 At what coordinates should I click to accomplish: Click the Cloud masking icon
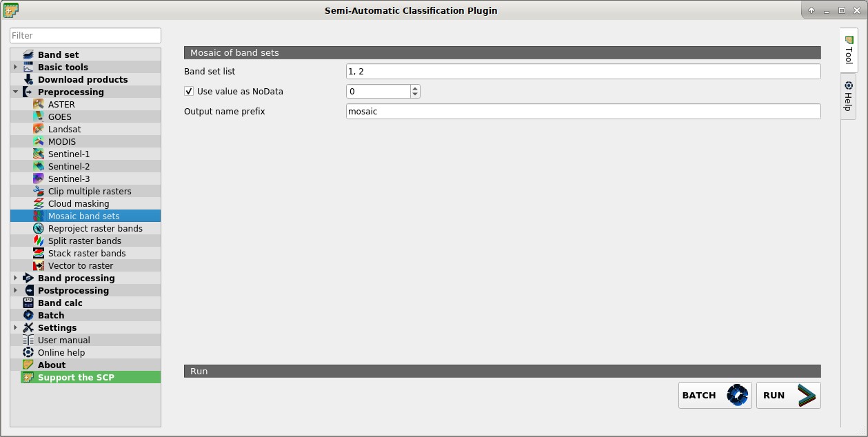tap(39, 203)
